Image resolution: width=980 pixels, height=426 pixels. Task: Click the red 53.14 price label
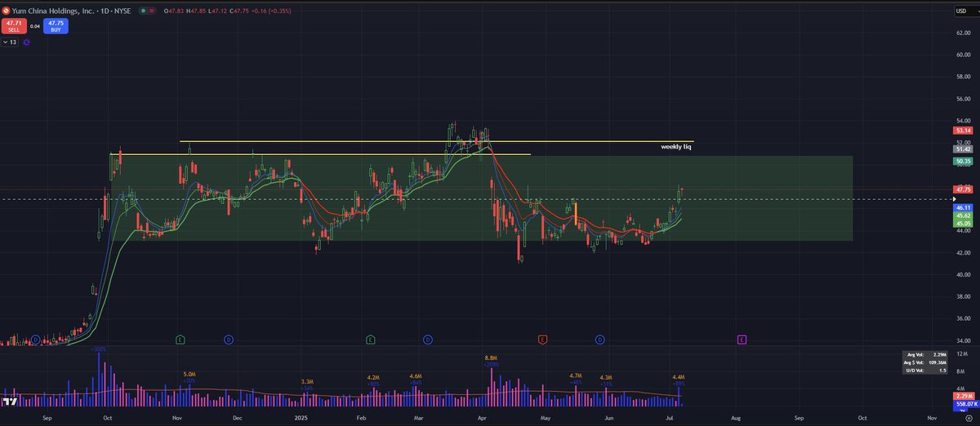(961, 131)
